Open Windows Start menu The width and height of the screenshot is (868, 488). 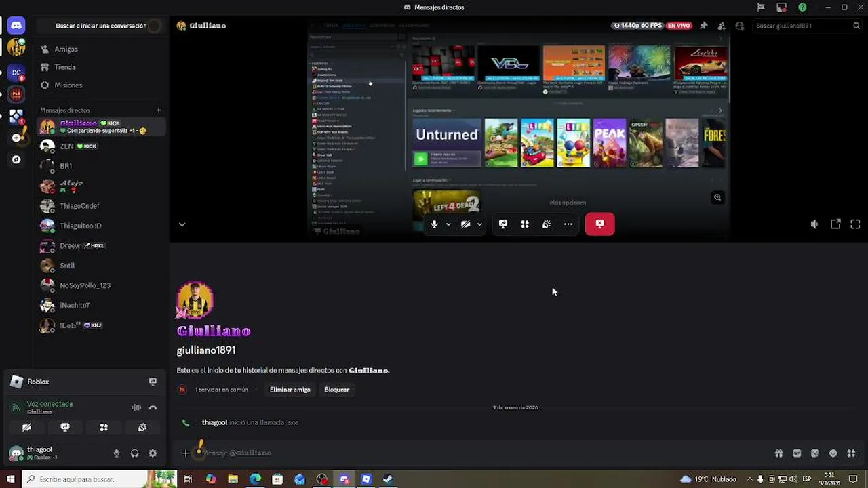[10, 479]
